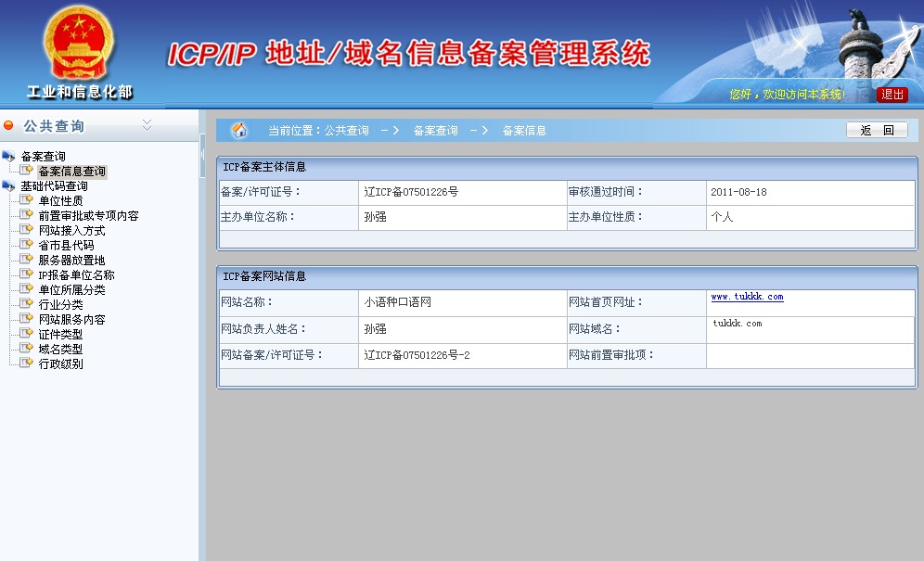Click the orange bullet next to 公共查询
This screenshot has height=561, width=924.
[x=9, y=125]
